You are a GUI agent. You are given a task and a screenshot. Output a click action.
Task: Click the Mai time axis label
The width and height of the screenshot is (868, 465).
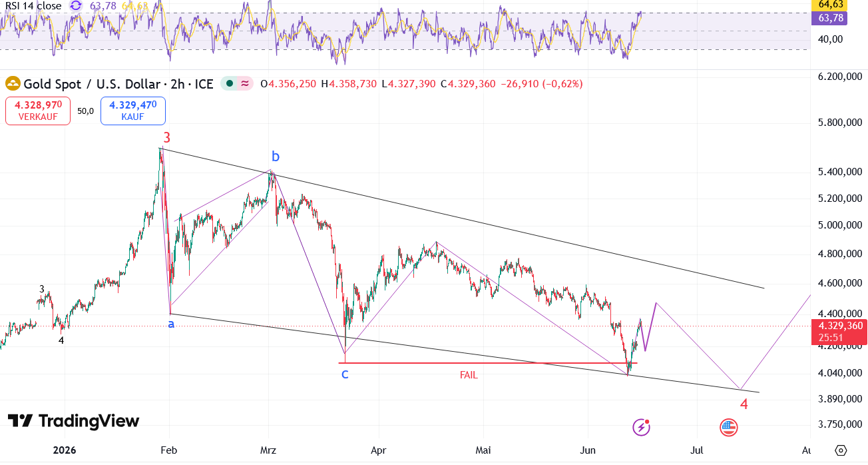[483, 450]
